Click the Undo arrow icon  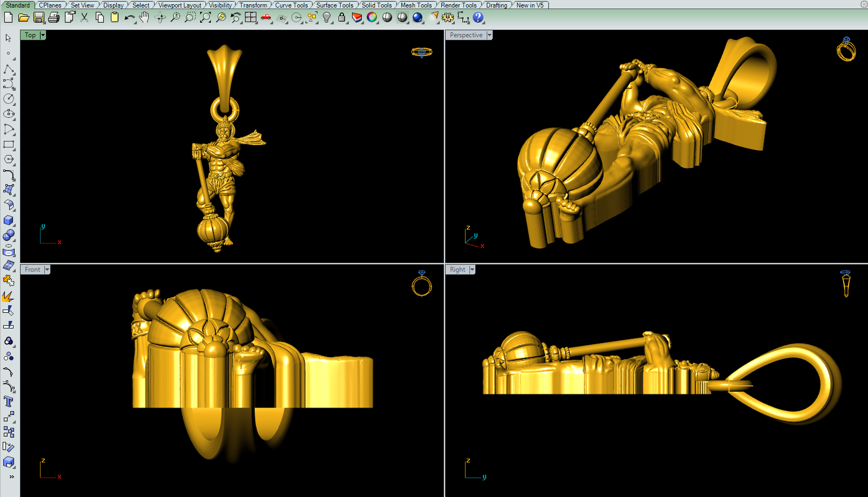[x=129, y=17]
